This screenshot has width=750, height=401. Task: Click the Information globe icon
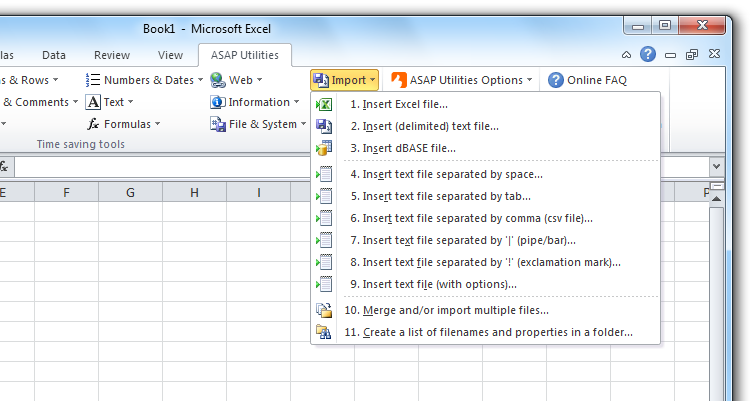pyautogui.click(x=218, y=102)
